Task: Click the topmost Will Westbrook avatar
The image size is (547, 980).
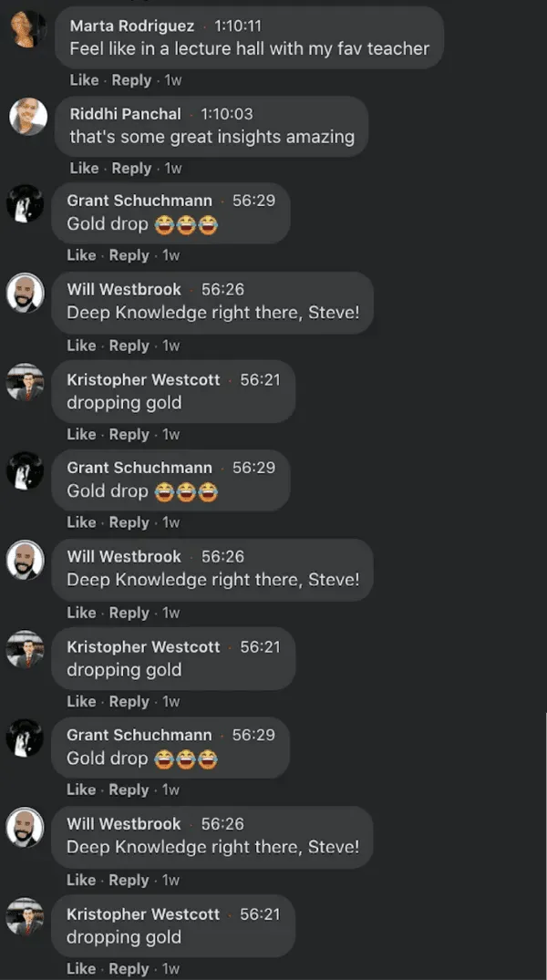Action: click(25, 293)
